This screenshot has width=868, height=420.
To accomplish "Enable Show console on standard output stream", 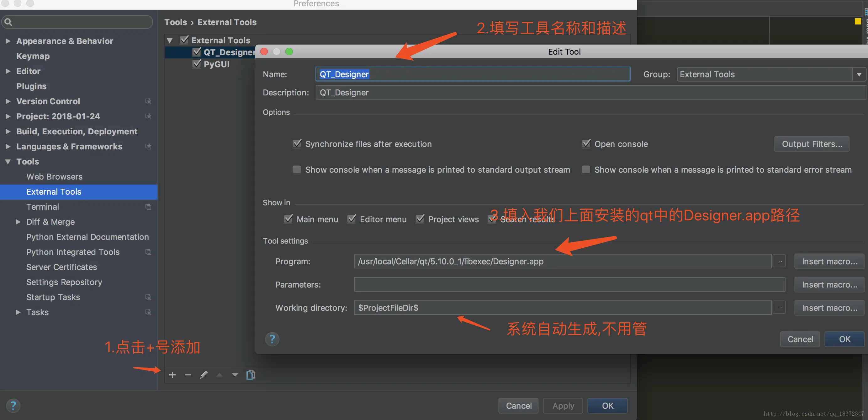I will (297, 170).
